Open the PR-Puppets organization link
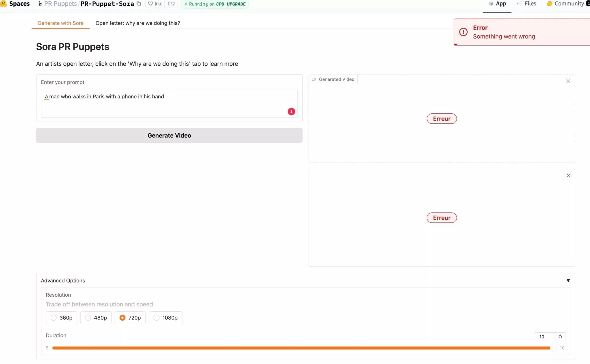This screenshot has height=364, width=590. coord(60,4)
